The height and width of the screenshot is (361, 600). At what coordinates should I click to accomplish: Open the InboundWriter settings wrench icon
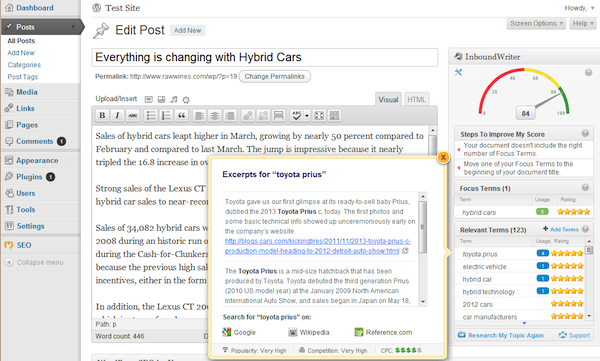coord(458,72)
